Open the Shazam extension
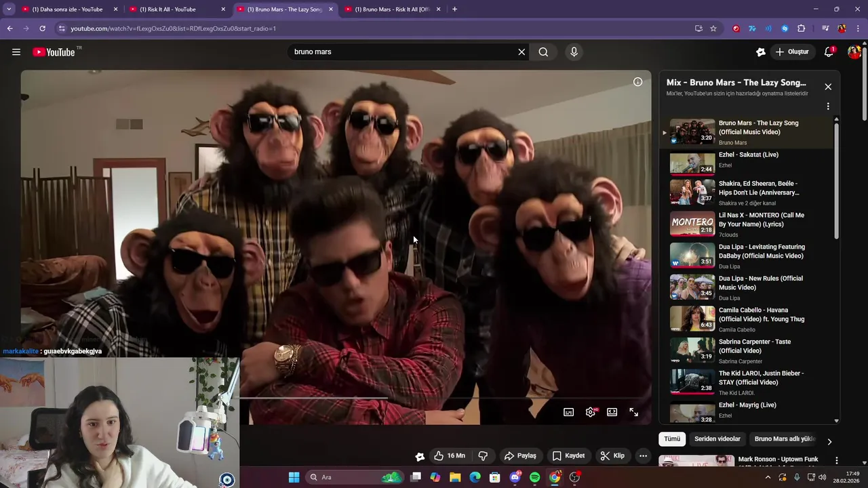Viewport: 868px width, 488px height. (785, 28)
